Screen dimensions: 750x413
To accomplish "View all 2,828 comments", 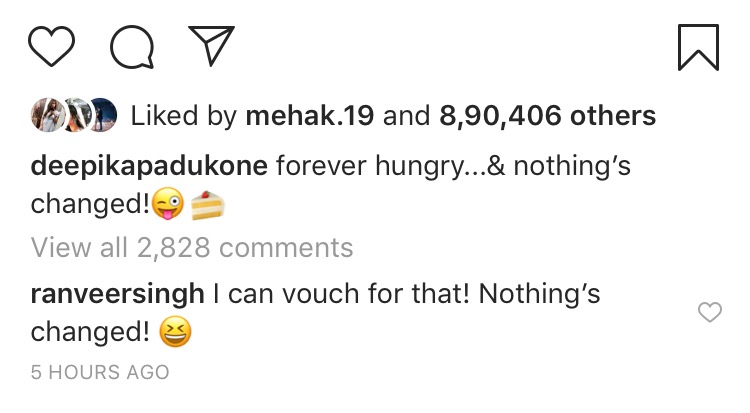I will 192,246.
